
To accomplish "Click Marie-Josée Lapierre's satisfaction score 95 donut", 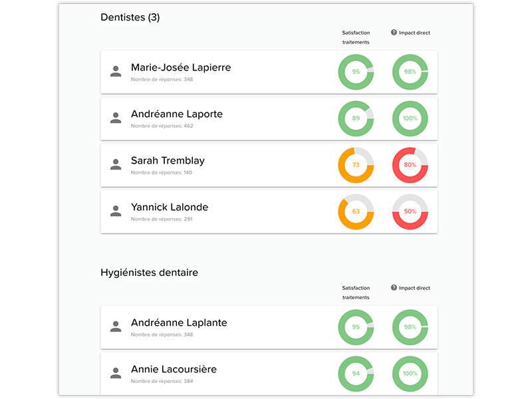I will tap(356, 72).
